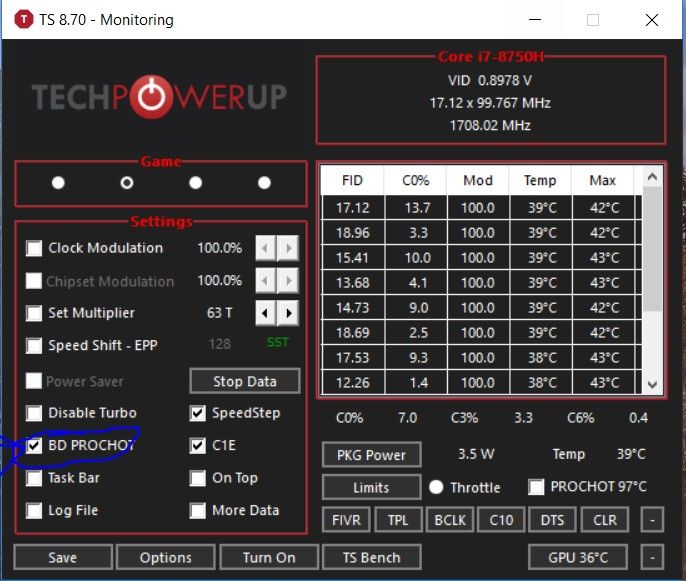This screenshot has width=686, height=581.
Task: Click the core table scrollbar thumb
Action: (652, 248)
